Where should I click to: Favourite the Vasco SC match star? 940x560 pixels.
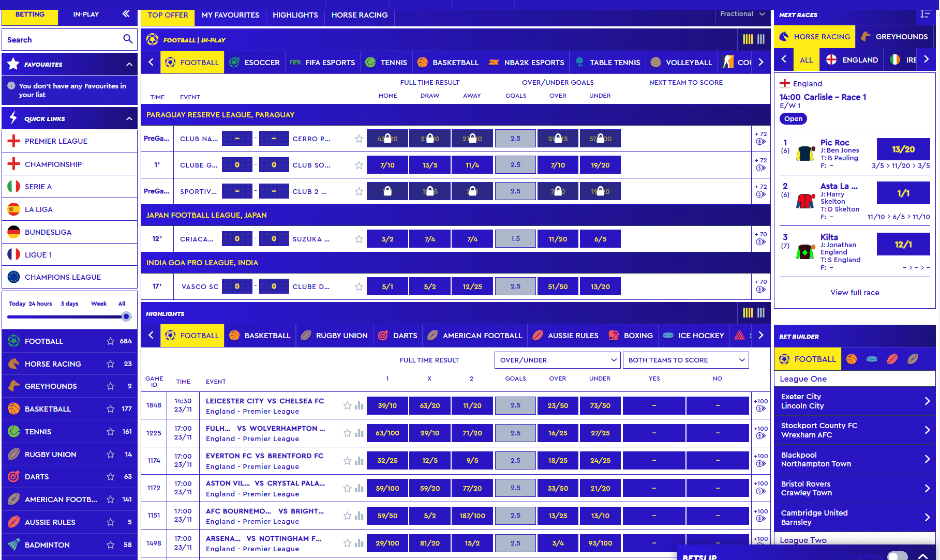(x=359, y=286)
